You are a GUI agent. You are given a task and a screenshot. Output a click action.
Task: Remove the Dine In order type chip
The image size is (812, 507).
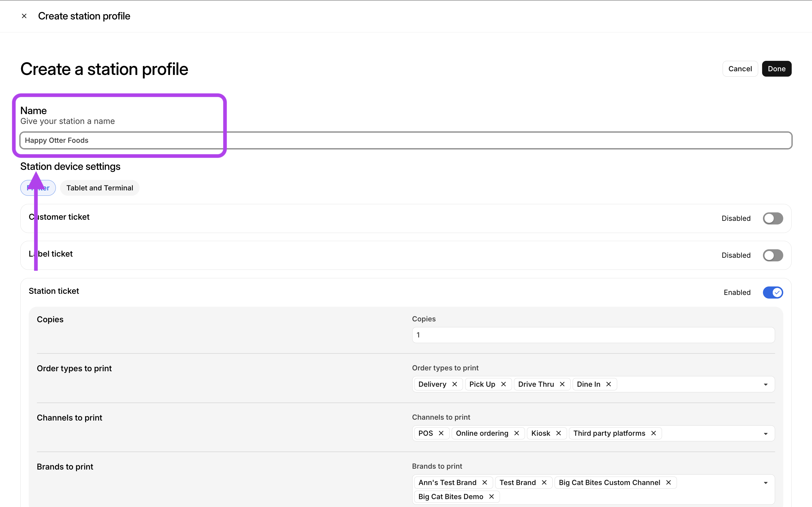pos(609,384)
